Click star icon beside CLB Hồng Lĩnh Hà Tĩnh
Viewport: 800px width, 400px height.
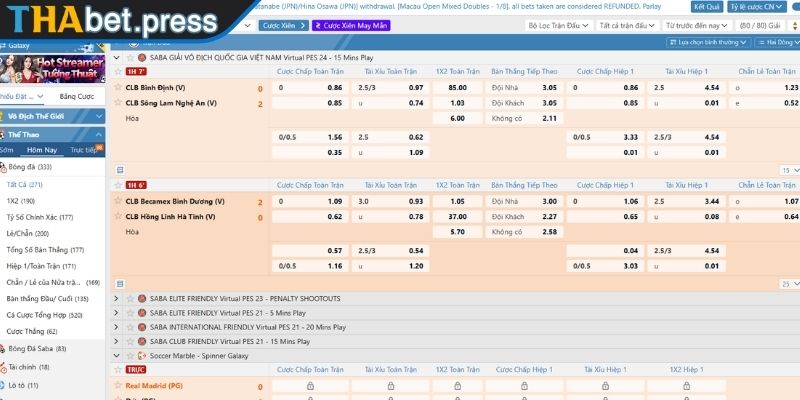[119, 217]
